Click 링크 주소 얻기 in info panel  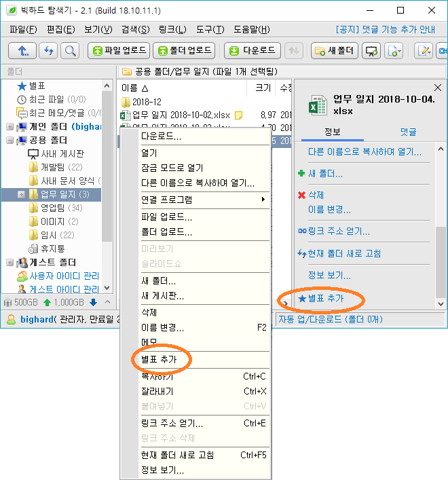pos(334,231)
